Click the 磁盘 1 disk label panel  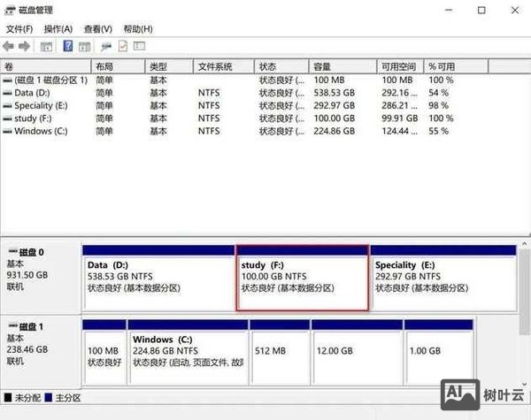click(40, 349)
